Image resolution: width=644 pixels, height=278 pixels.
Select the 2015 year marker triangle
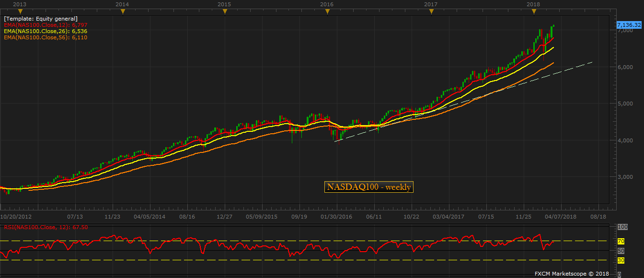pos(225,12)
